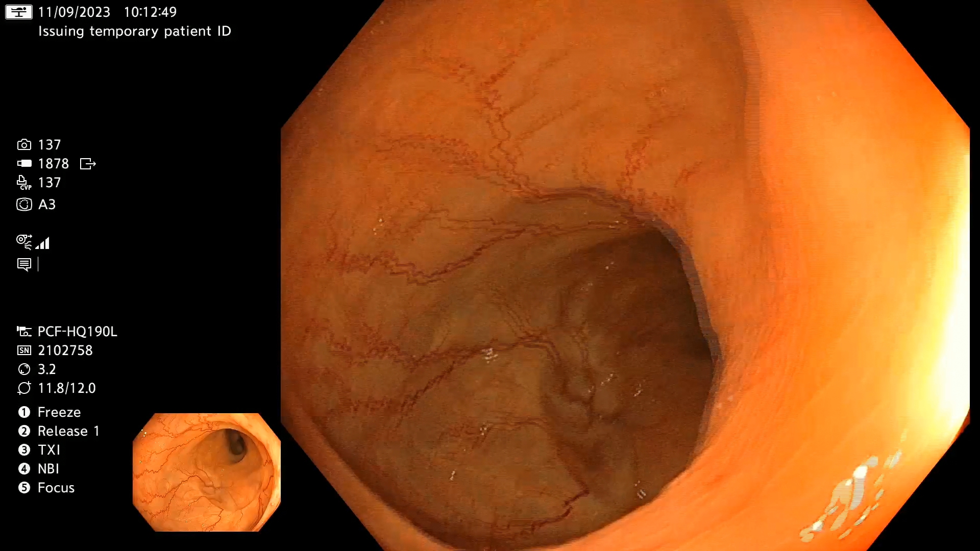
Task: Click the patient record icon beside the date
Action: pyautogui.click(x=19, y=12)
